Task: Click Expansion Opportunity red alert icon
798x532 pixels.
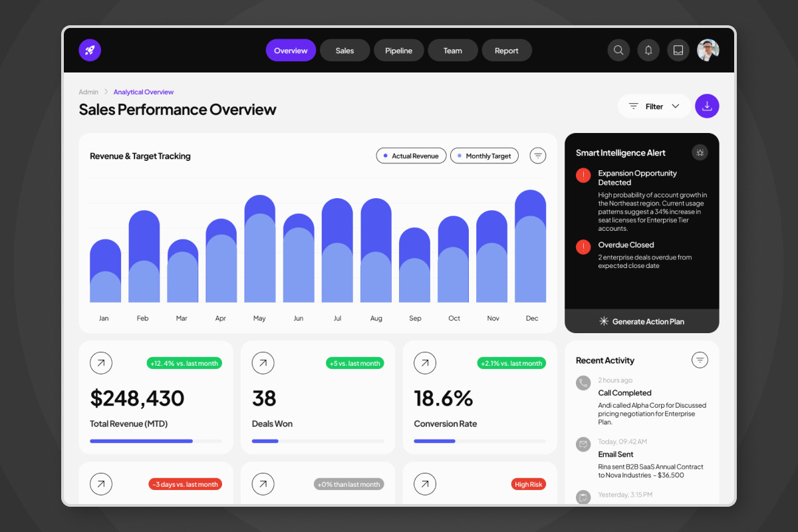Action: [583, 176]
